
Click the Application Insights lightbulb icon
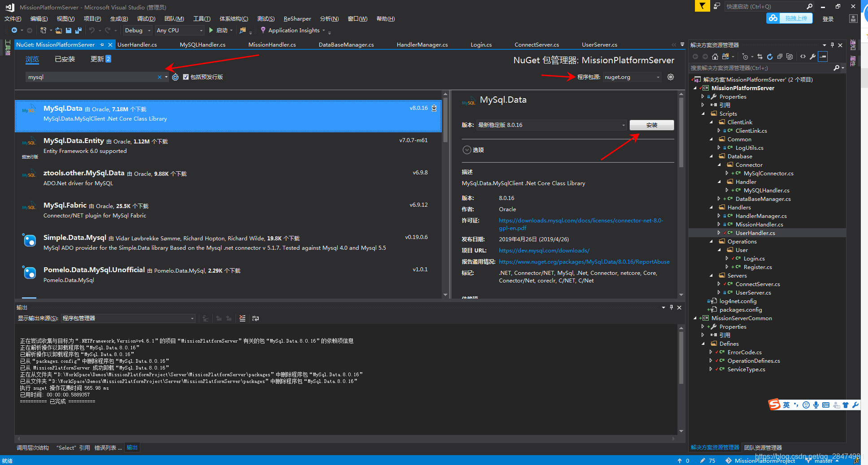pyautogui.click(x=263, y=30)
